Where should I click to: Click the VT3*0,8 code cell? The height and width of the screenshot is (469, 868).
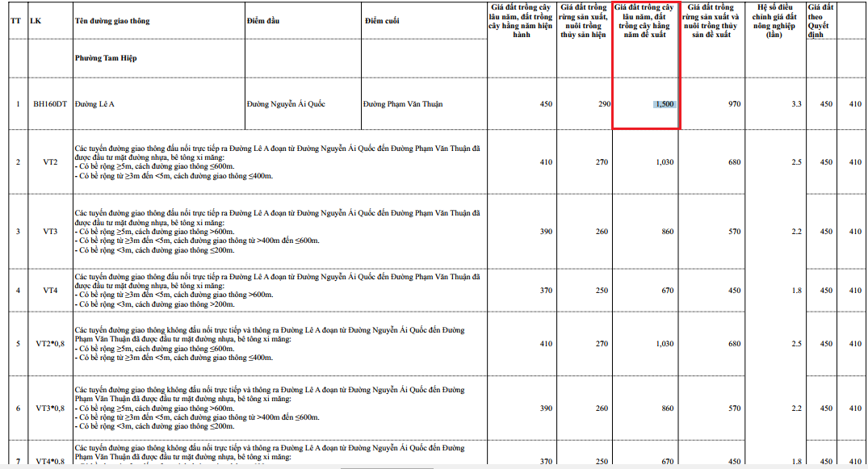50,408
